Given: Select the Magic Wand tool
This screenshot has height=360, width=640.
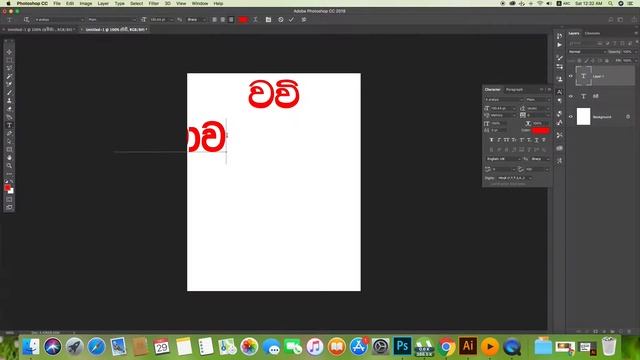Looking at the screenshot, I should (x=9, y=76).
